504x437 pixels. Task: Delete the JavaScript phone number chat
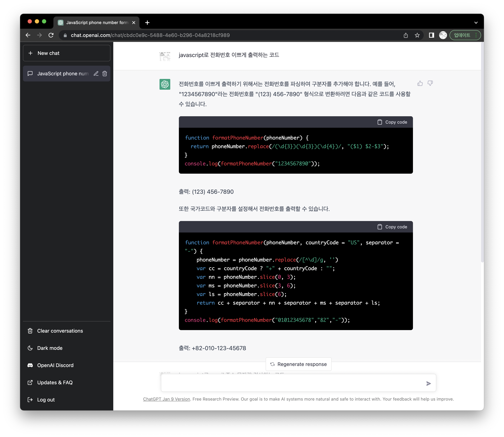pos(105,74)
